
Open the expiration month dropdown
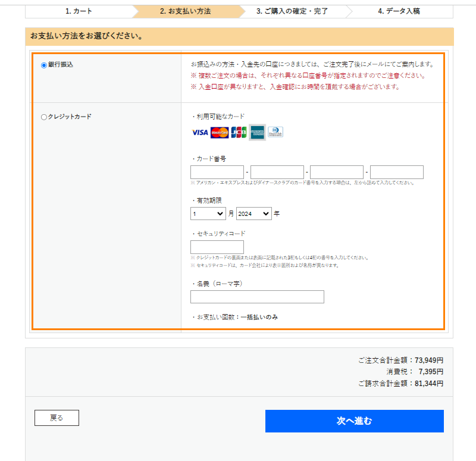coord(208,214)
